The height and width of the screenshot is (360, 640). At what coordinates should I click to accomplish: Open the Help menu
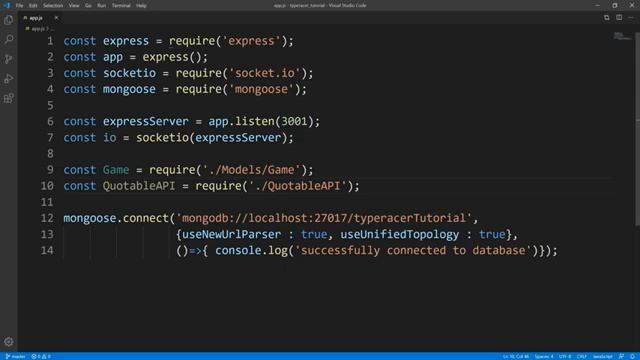click(141, 6)
